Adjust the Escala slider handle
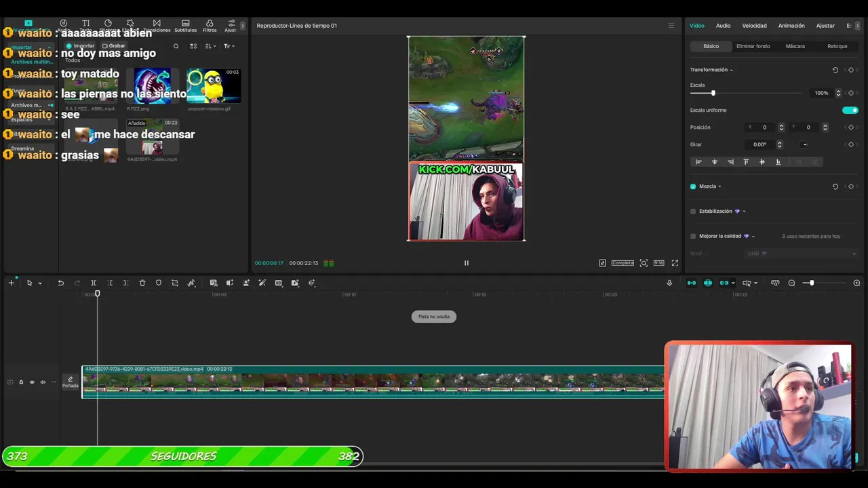This screenshot has height=488, width=868. pos(713,93)
